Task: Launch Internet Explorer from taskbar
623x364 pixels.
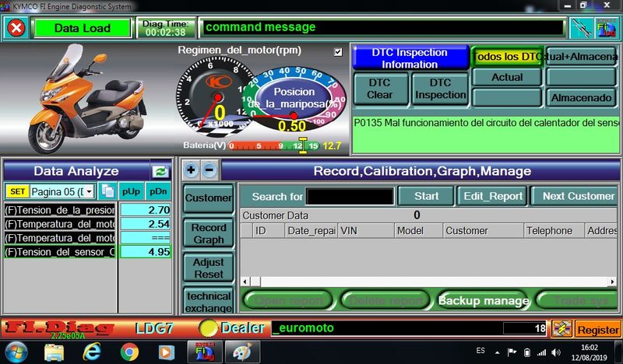Action: (x=92, y=352)
